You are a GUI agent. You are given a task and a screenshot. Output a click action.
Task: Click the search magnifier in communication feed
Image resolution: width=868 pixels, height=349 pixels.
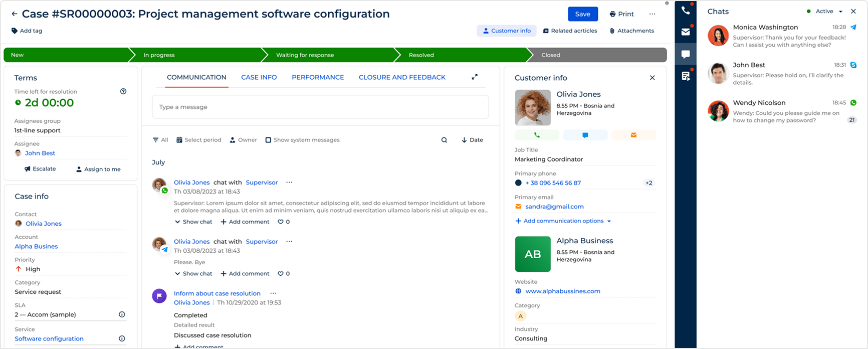(x=444, y=140)
